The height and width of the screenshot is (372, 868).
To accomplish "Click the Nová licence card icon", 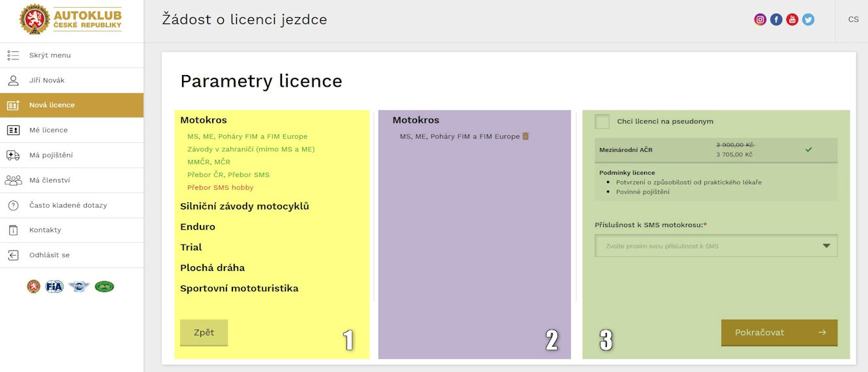I will (x=13, y=105).
